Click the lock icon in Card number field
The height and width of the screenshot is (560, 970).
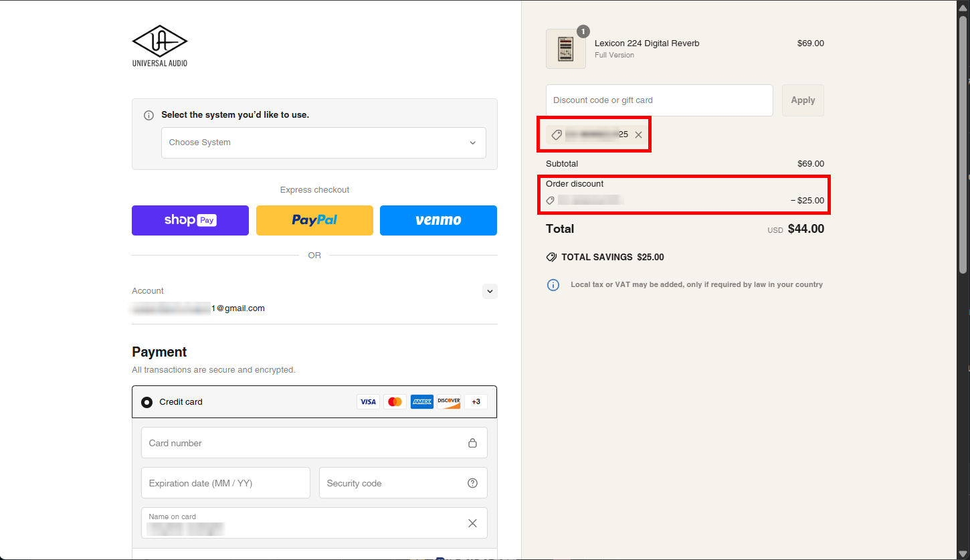click(472, 443)
